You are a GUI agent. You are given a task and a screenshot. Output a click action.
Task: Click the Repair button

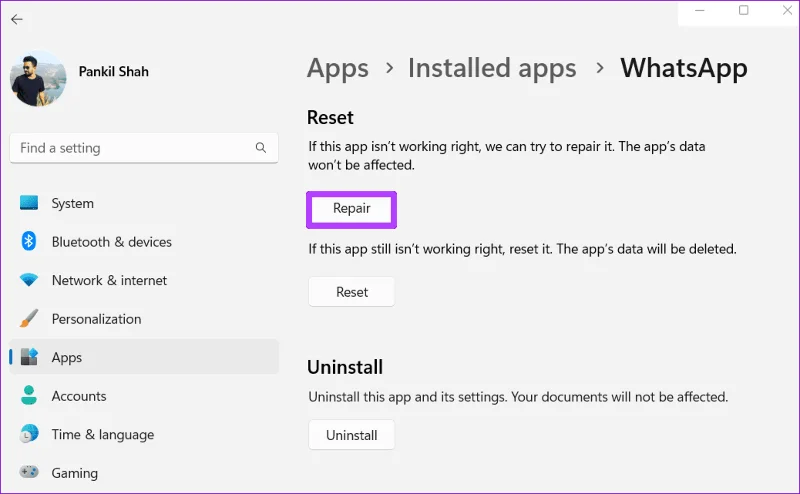(352, 209)
